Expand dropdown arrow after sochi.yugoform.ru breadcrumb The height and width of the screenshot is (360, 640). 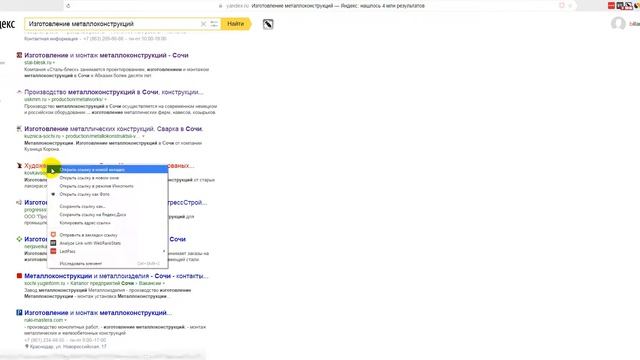click(164, 283)
